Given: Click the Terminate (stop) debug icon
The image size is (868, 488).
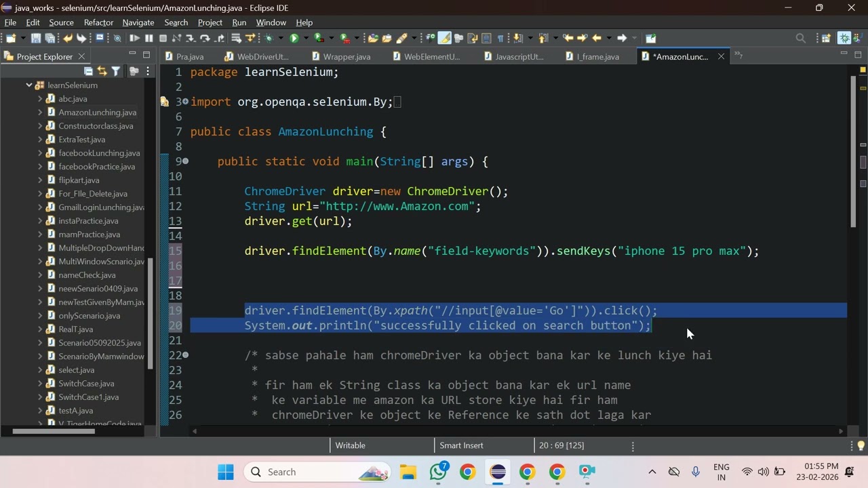Looking at the screenshot, I should coord(163,38).
